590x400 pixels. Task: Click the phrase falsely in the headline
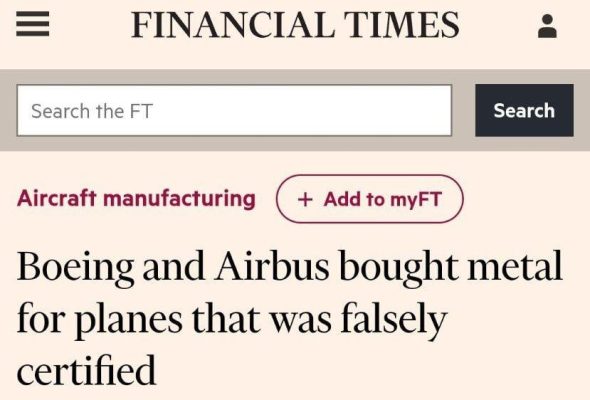[x=394, y=321]
